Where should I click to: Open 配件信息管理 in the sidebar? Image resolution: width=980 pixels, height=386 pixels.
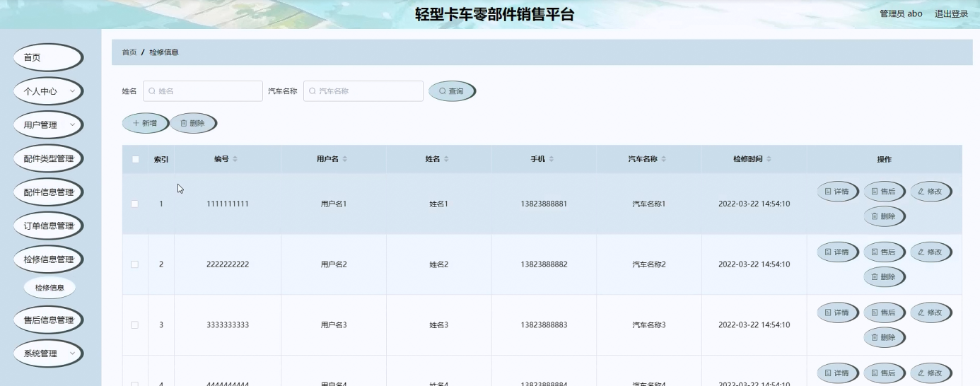pos(48,192)
